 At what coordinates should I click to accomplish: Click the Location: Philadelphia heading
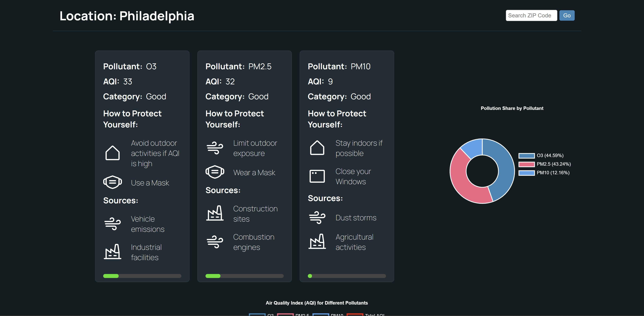pyautogui.click(x=127, y=16)
